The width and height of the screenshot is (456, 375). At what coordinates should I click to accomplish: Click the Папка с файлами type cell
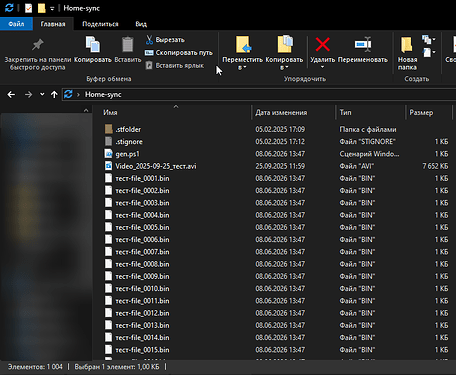pos(368,129)
